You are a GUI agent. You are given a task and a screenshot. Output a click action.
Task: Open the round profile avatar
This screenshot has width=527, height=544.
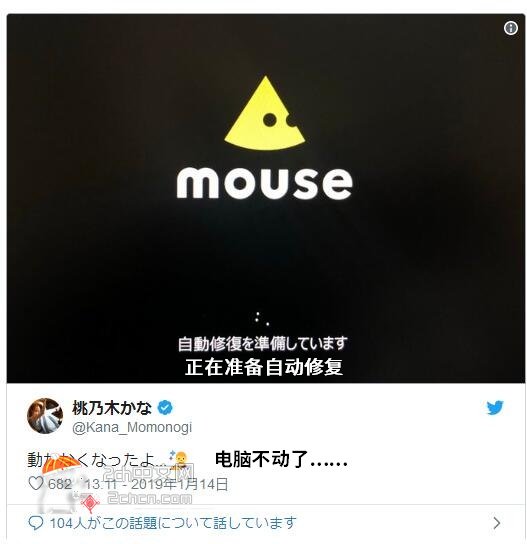(x=45, y=416)
